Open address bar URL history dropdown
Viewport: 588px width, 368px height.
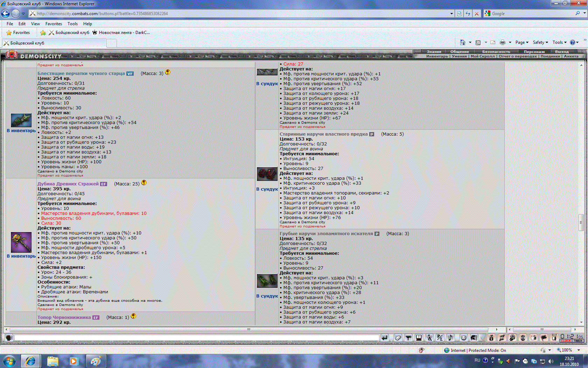tap(451, 14)
